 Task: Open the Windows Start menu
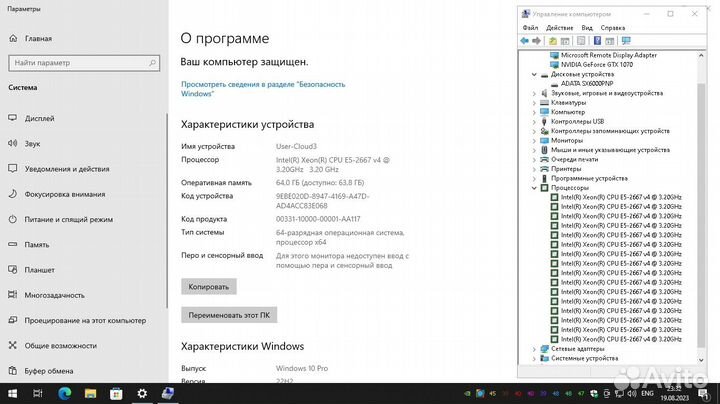(12, 393)
